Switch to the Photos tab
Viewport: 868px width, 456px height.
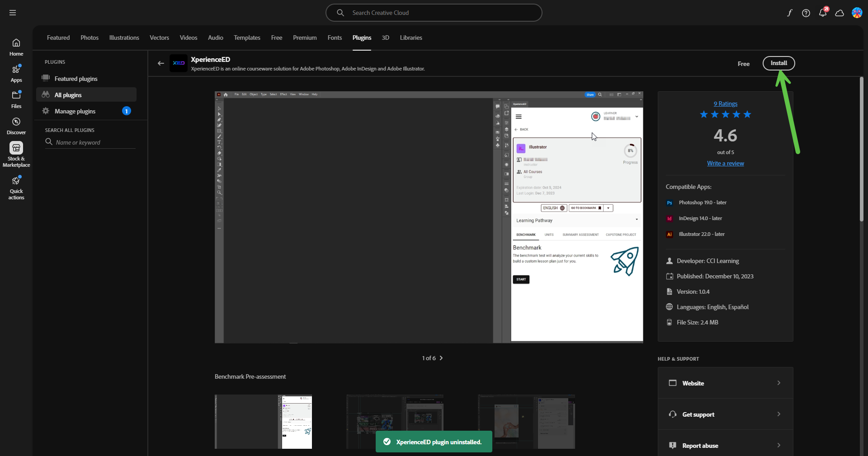pyautogui.click(x=90, y=38)
